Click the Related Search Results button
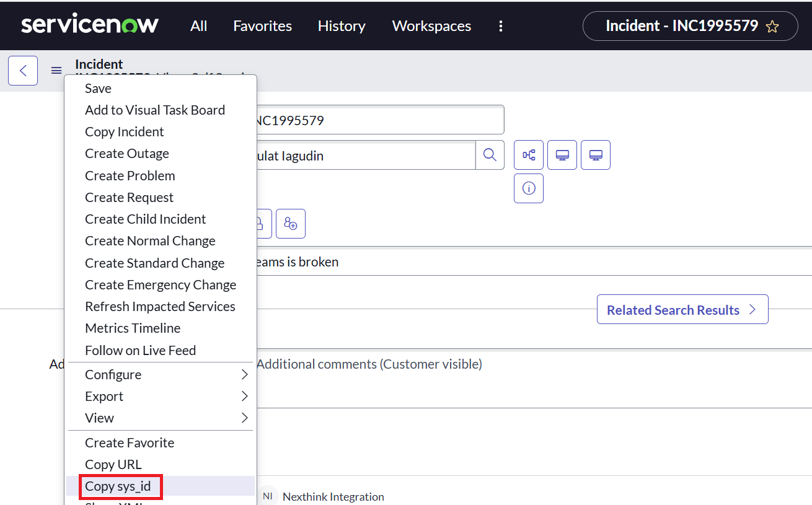Image resolution: width=812 pixels, height=505 pixels. [x=682, y=310]
